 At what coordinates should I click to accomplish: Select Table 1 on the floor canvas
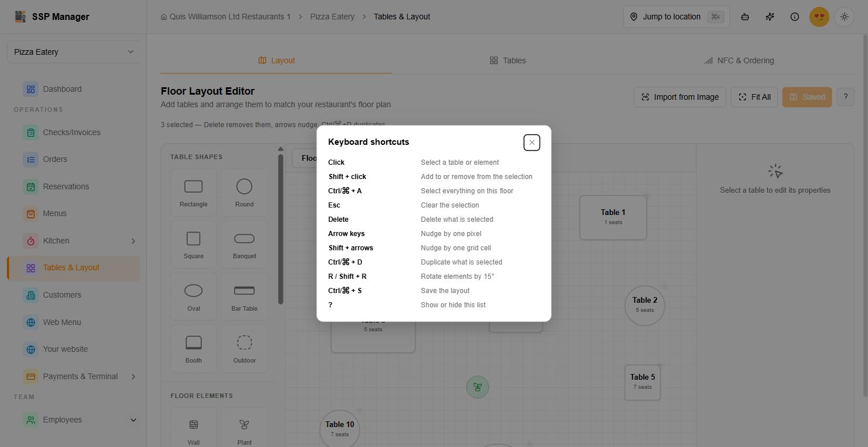613,217
